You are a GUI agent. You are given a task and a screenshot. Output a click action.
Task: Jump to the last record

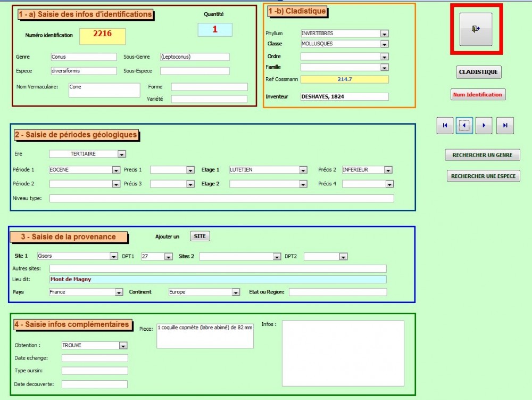[x=505, y=126]
